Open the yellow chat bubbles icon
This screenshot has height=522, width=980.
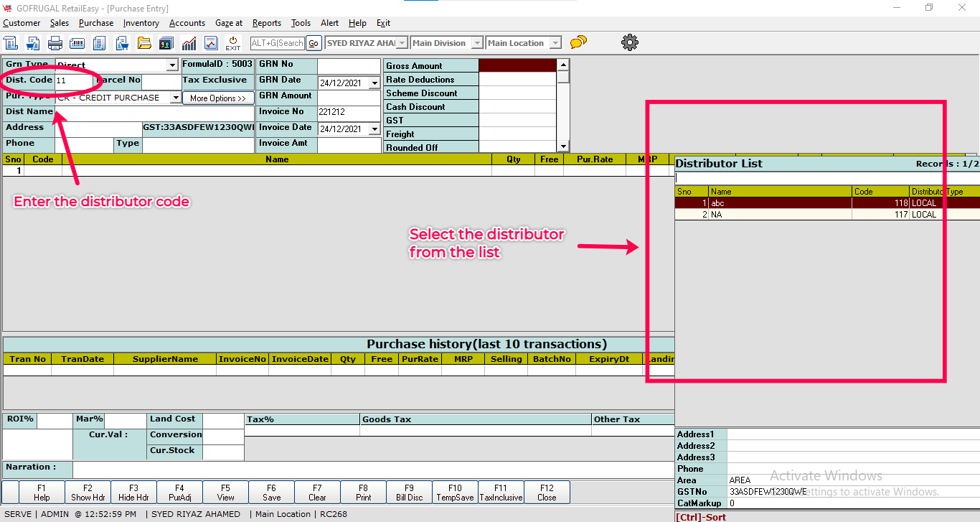click(578, 42)
